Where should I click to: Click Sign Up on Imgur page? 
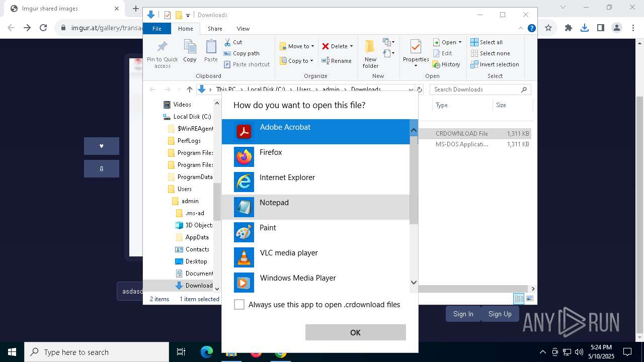[x=500, y=314]
